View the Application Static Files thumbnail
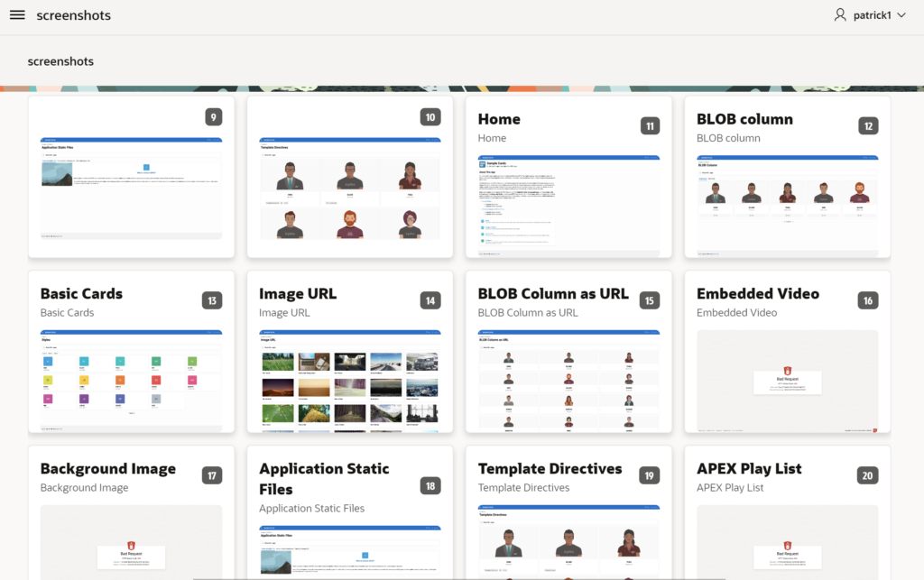 coord(350,553)
